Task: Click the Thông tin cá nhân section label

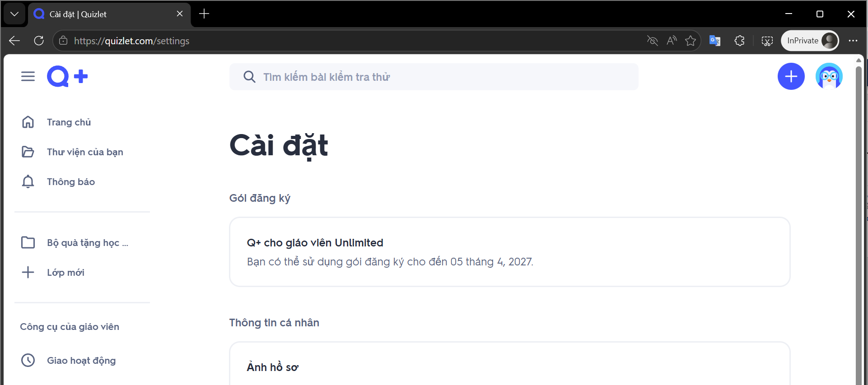Action: (x=274, y=323)
